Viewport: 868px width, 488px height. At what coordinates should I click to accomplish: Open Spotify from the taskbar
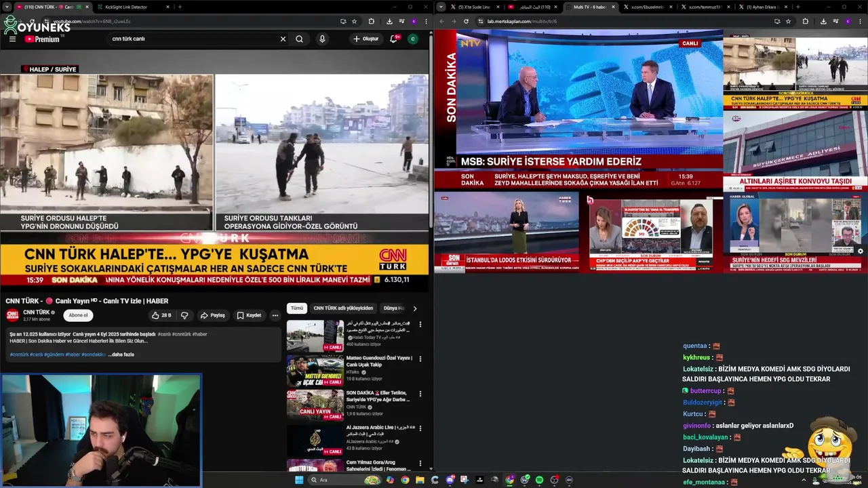[540, 480]
